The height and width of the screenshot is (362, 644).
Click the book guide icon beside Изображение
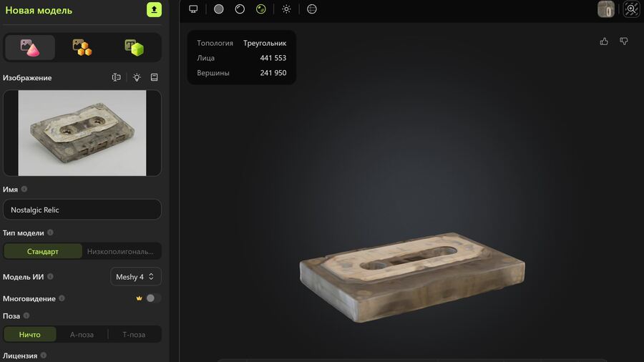pyautogui.click(x=155, y=77)
